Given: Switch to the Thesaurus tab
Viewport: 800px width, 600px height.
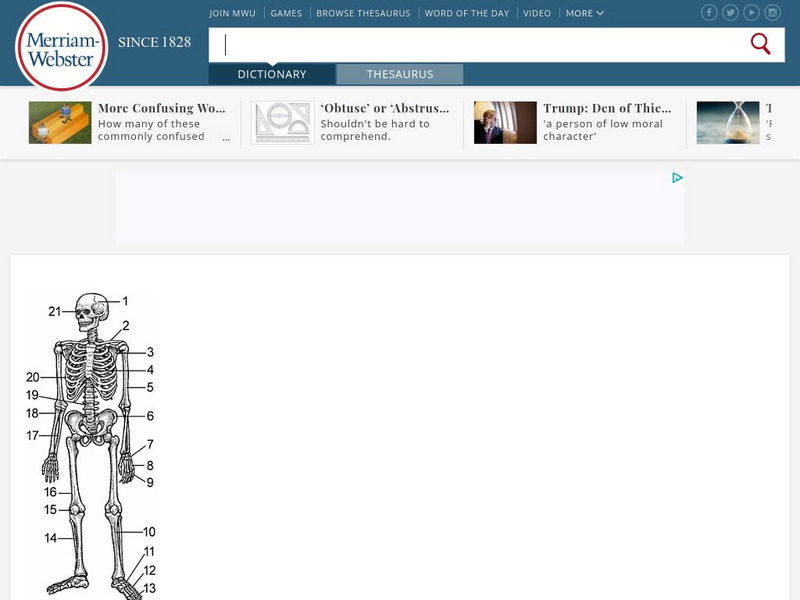Looking at the screenshot, I should (399, 74).
